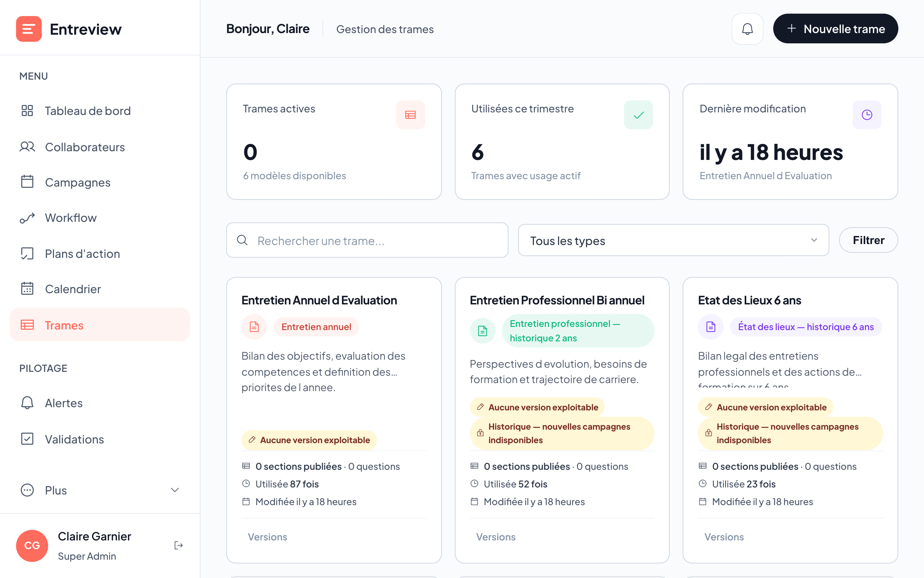Click "6 modèles disponibles" text
Viewport: 924px width, 578px height.
click(x=295, y=175)
